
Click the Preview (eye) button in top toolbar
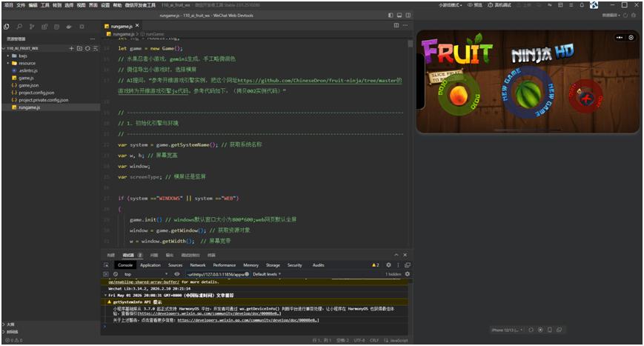(475, 5)
